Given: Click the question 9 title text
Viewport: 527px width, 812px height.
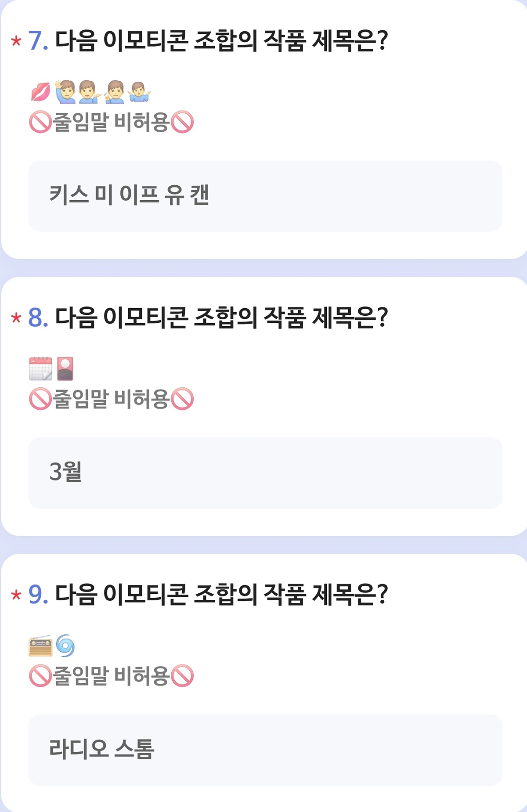Looking at the screenshot, I should tap(221, 595).
